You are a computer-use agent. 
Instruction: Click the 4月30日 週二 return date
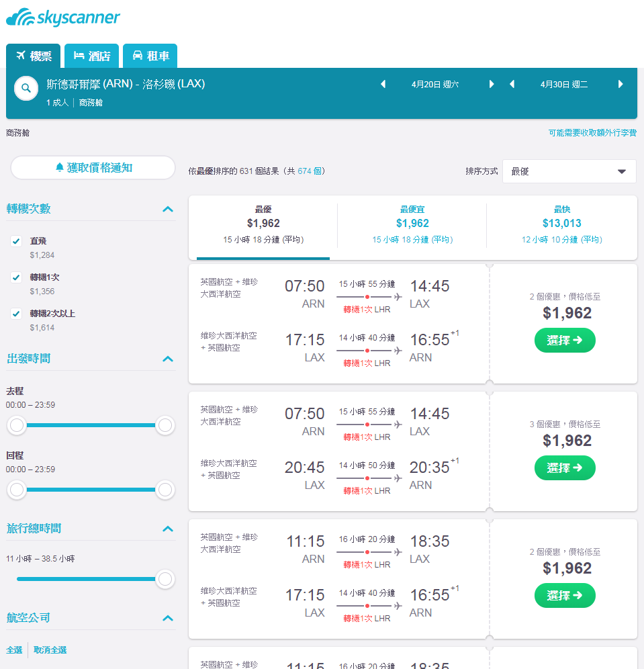[564, 85]
